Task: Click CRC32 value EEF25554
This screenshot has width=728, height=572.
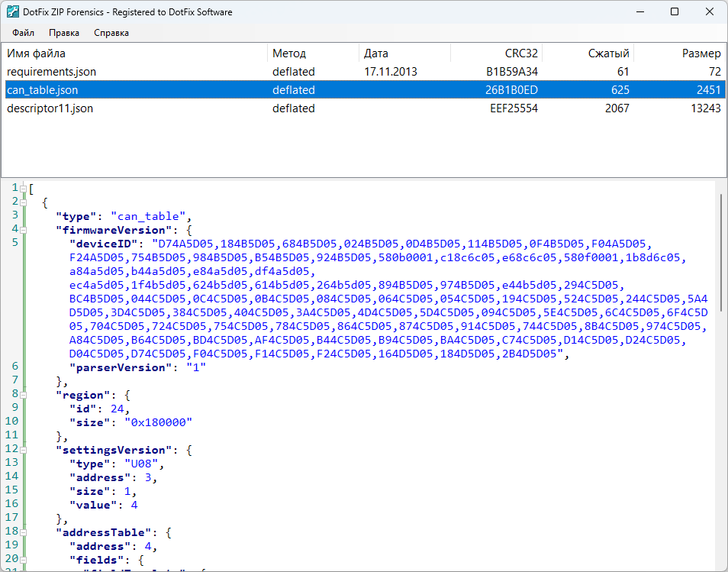Action: (514, 108)
